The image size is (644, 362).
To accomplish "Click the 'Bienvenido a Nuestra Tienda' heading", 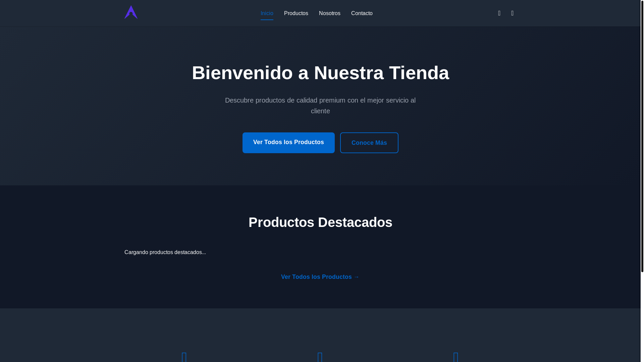I will (x=320, y=73).
